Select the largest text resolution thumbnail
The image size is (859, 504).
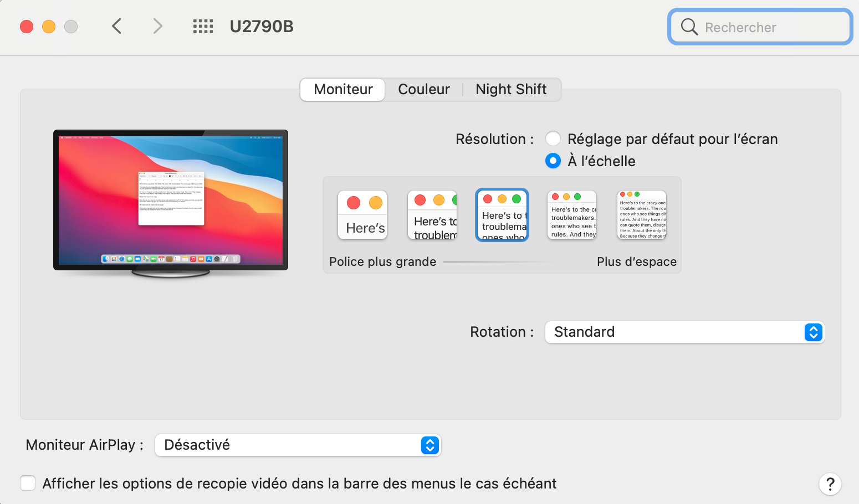362,215
